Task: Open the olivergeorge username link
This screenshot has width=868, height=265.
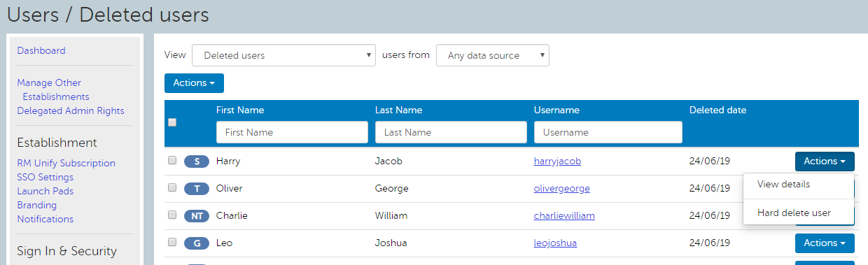Action: [x=561, y=189]
